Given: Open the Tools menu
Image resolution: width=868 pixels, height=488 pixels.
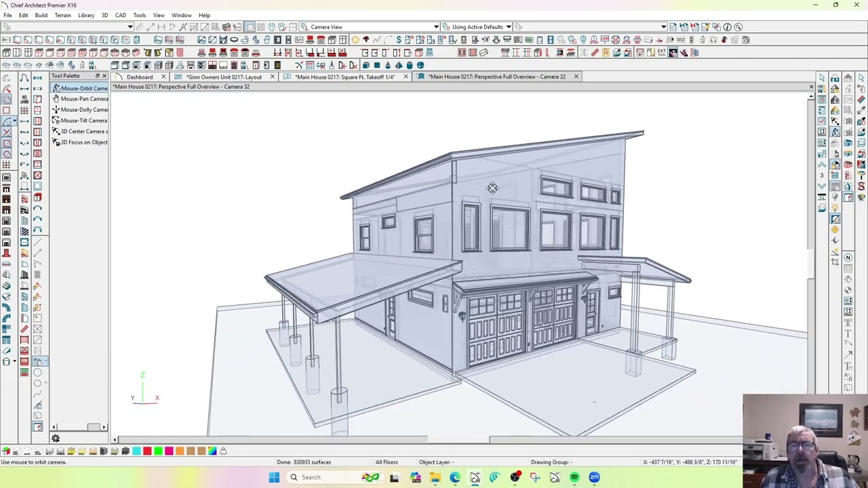Looking at the screenshot, I should click(140, 15).
